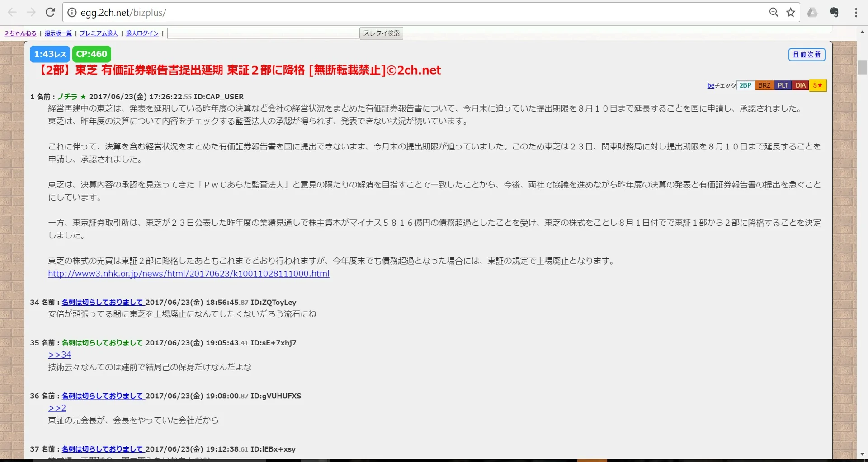Select the PLT badge
This screenshot has width=868, height=462.
(x=783, y=85)
